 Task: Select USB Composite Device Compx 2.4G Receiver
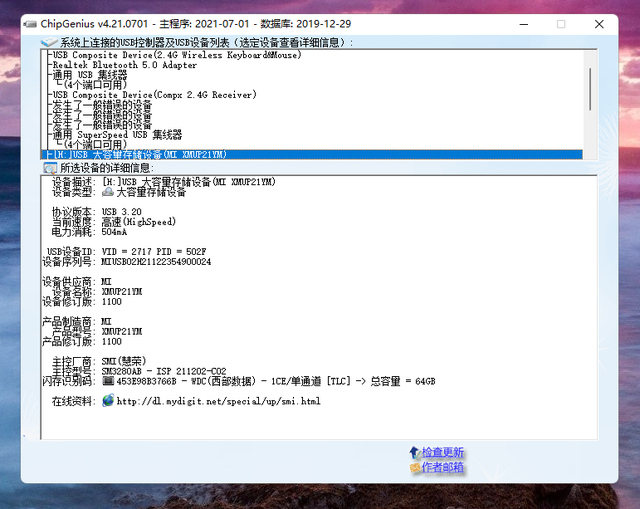(154, 95)
